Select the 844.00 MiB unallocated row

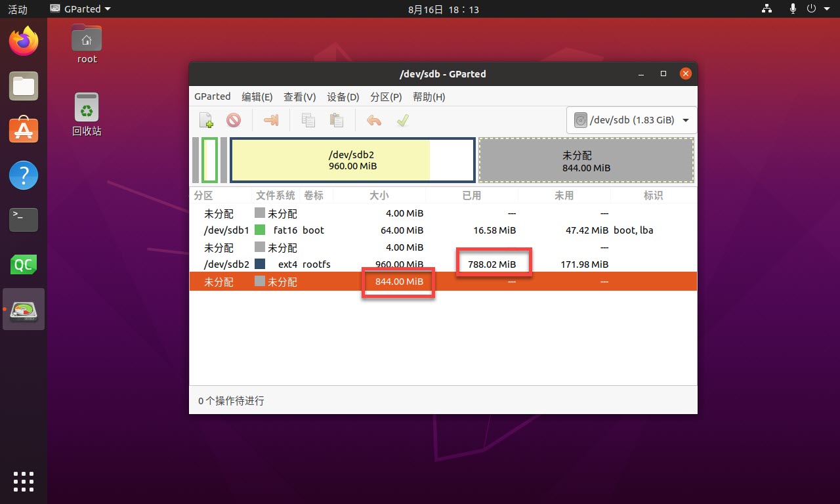[x=443, y=282]
